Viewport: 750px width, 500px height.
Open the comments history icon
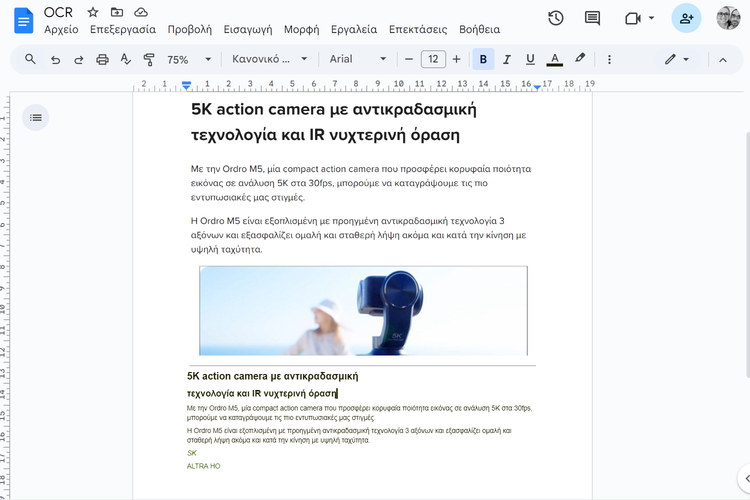[x=592, y=18]
